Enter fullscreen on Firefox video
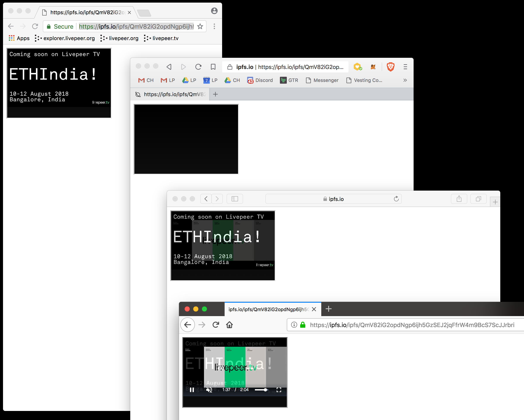524x420 pixels. [279, 390]
